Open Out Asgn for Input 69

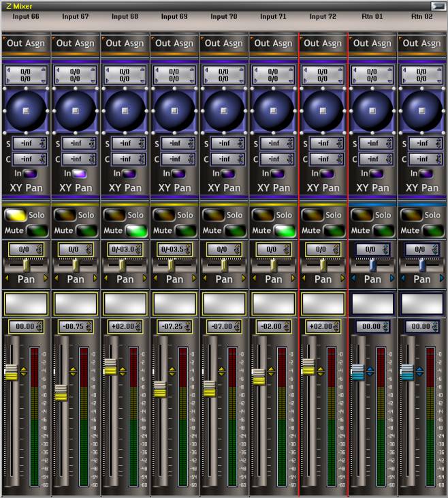(x=174, y=43)
